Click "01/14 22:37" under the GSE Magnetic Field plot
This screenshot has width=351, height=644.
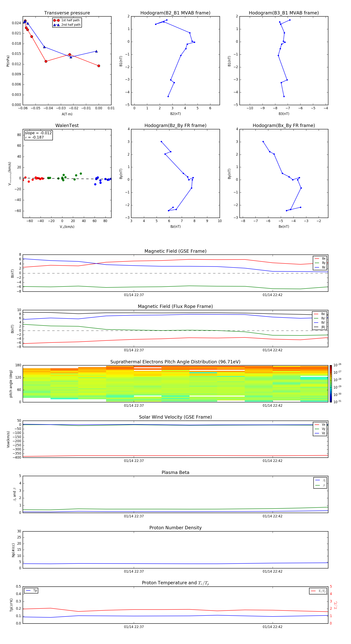tap(134, 295)
